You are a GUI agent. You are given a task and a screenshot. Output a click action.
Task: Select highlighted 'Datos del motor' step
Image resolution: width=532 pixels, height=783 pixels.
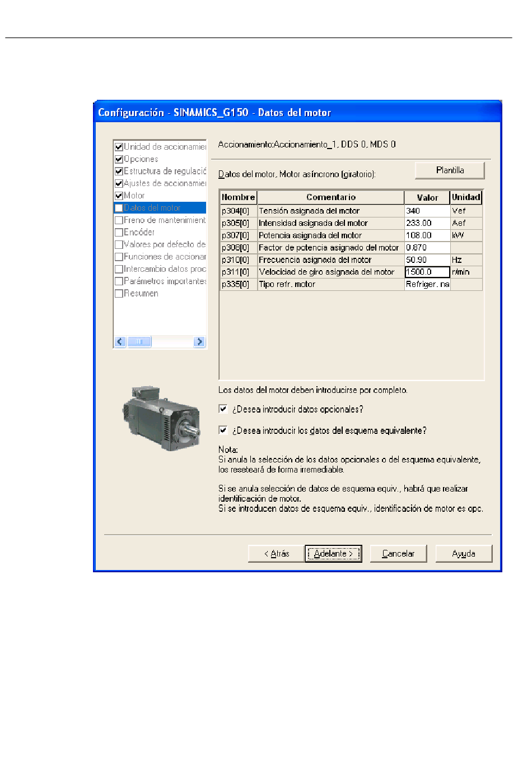pyautogui.click(x=152, y=208)
